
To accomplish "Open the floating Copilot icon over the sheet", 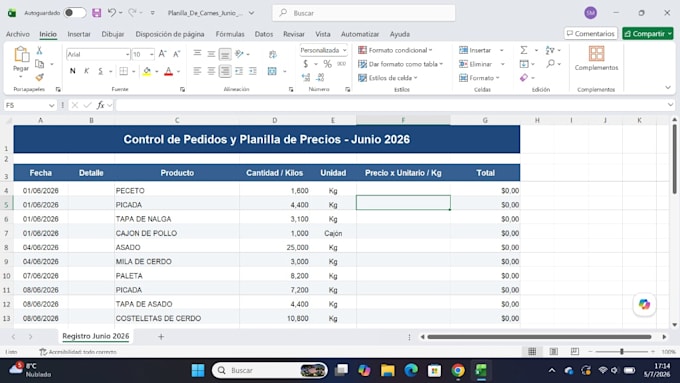I will [x=644, y=304].
